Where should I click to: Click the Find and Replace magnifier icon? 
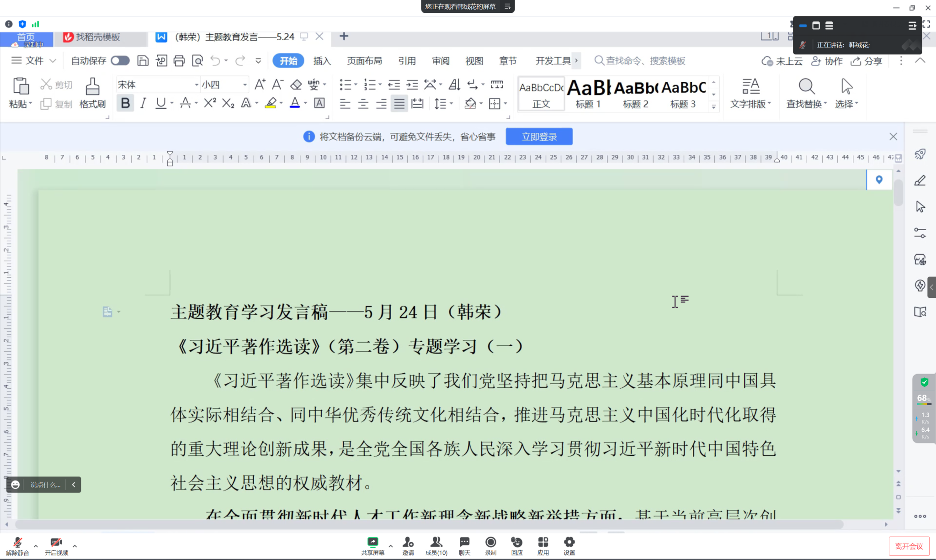(806, 86)
